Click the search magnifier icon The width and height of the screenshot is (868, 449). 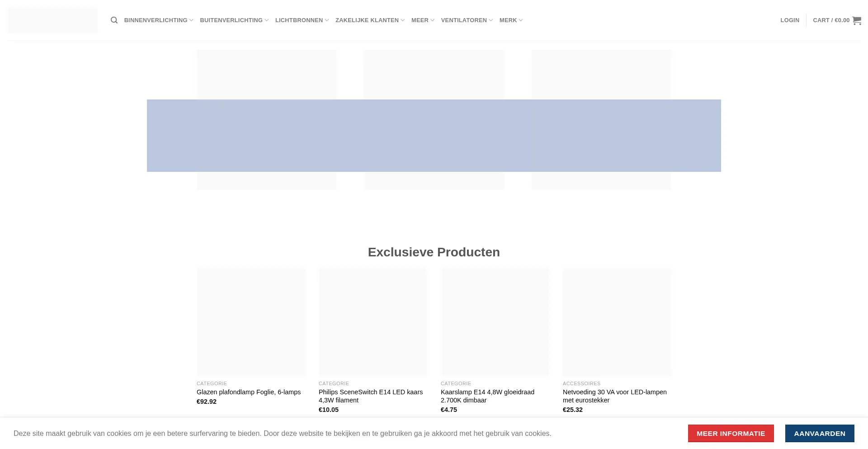click(114, 20)
